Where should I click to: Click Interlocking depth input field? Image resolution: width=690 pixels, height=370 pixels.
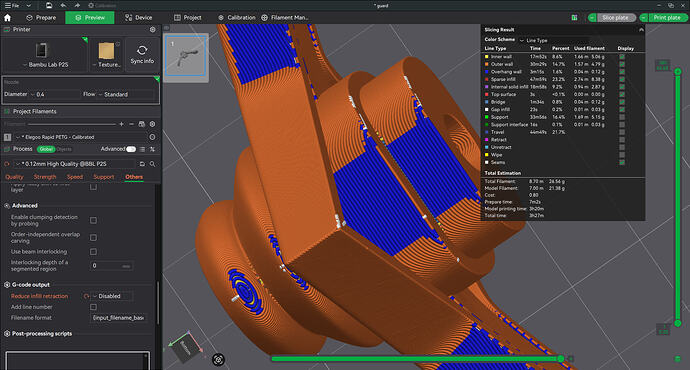coord(112,266)
